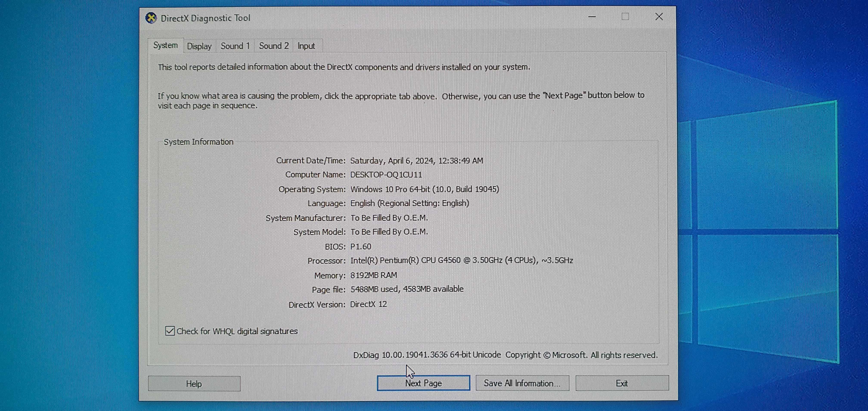Screen dimensions: 868x411
Task: Click the Operating System label
Action: (x=312, y=190)
